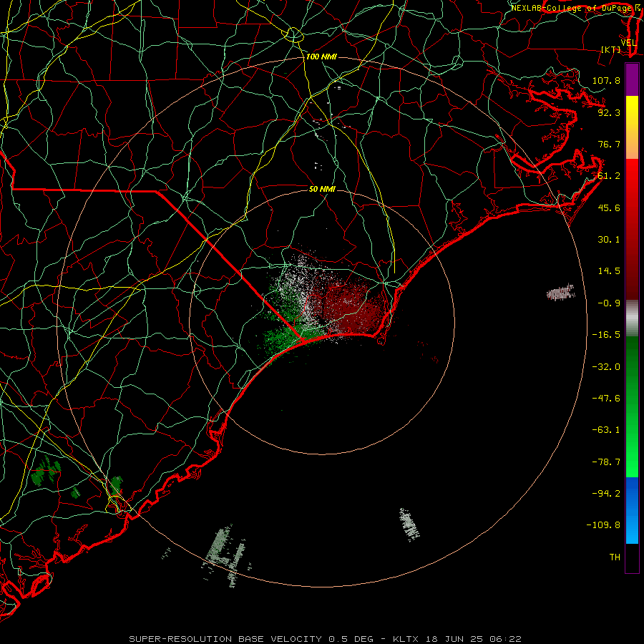Click the Super-Resolution Base Velocity caption text
This screenshot has height=644, width=644.
(325, 639)
